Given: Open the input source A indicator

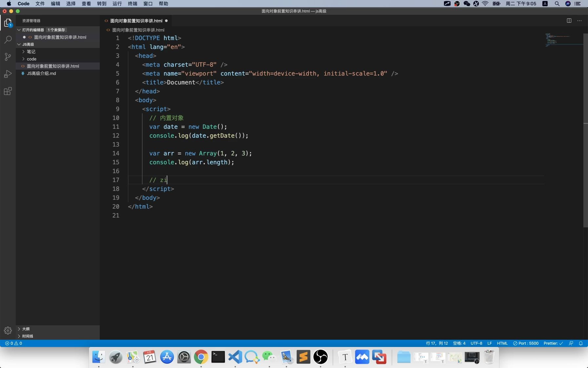Looking at the screenshot, I should pyautogui.click(x=545, y=4).
